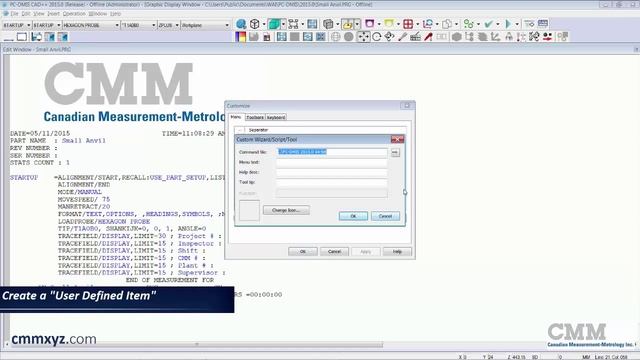Open the Window menu
Screen dimensions: 640x360
(98, 13)
